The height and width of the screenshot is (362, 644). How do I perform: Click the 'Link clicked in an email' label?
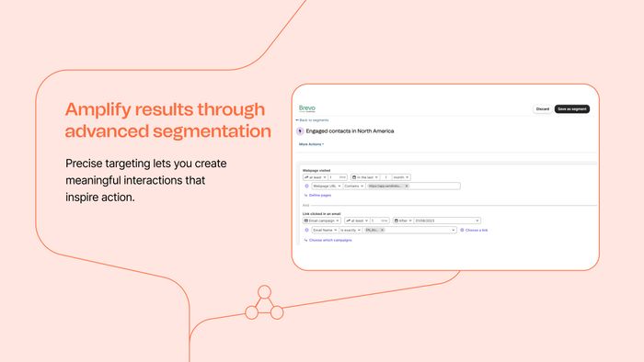322,214
